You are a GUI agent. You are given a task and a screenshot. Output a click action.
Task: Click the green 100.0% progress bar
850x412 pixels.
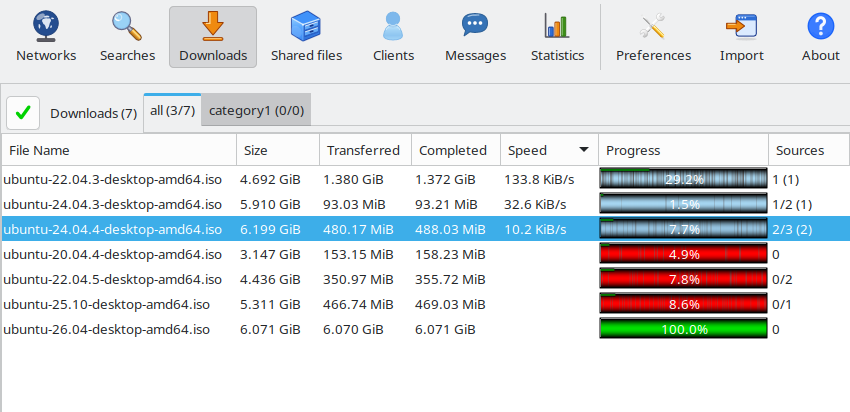684,329
